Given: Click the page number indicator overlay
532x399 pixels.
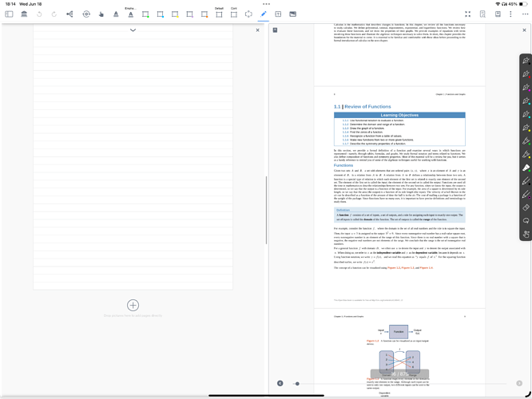Looking at the screenshot, I should 399,374.
